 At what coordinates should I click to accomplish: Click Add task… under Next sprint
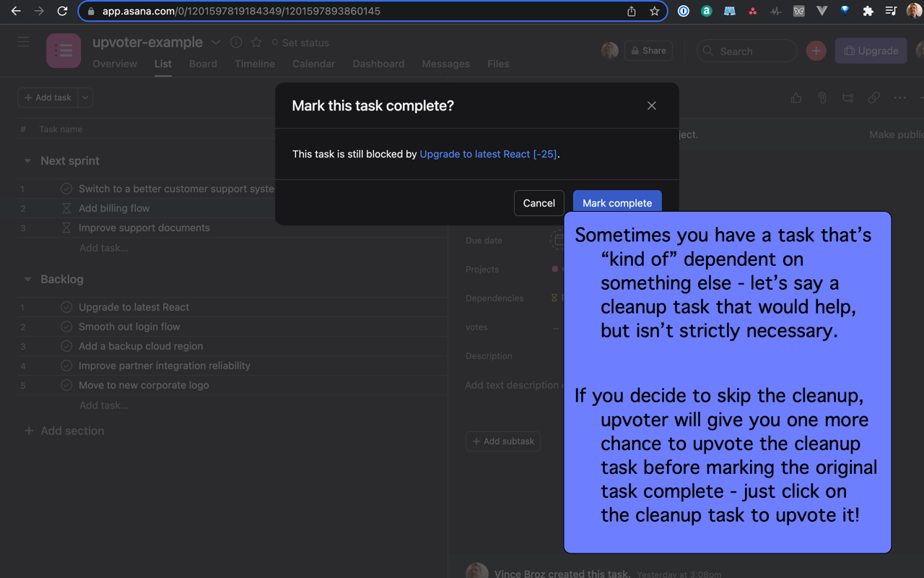tap(104, 248)
